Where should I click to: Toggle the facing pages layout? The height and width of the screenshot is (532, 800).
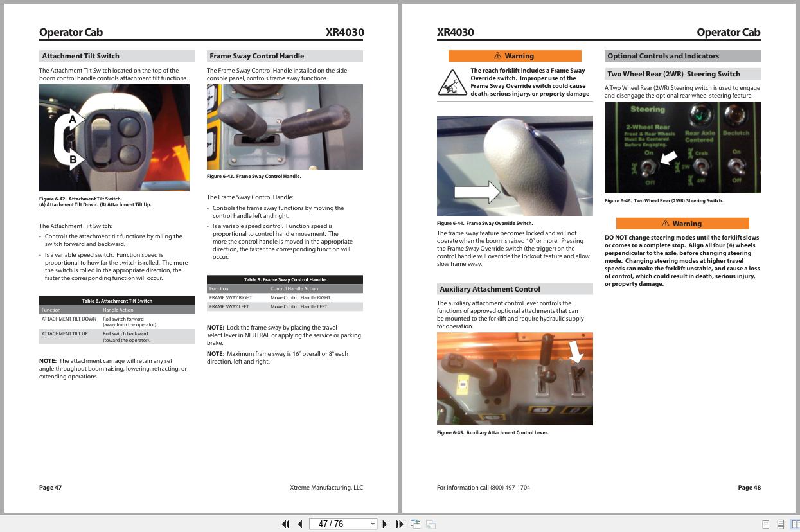[x=794, y=524]
